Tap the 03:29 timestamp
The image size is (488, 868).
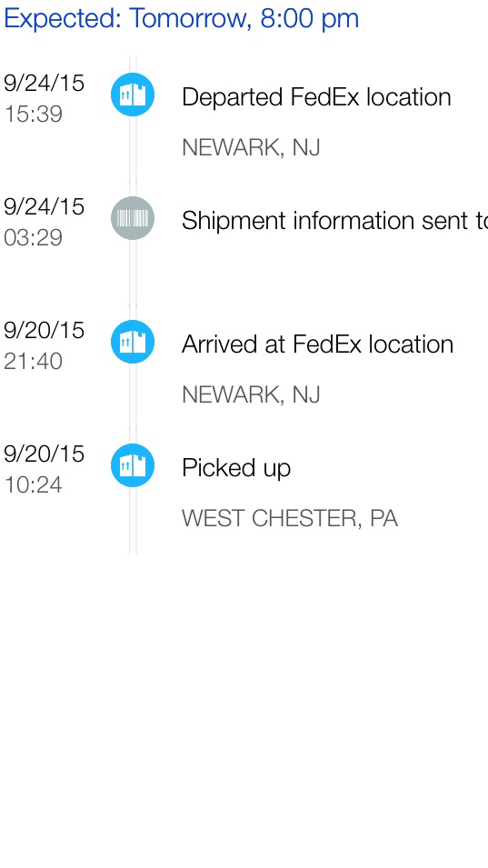tap(33, 238)
